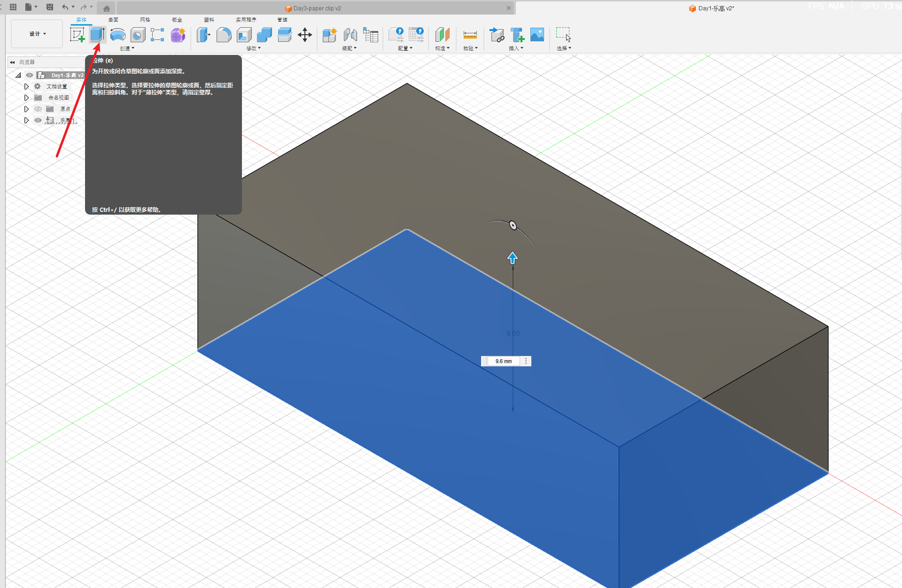
Task: Click the Measure ruler icon
Action: [470, 35]
